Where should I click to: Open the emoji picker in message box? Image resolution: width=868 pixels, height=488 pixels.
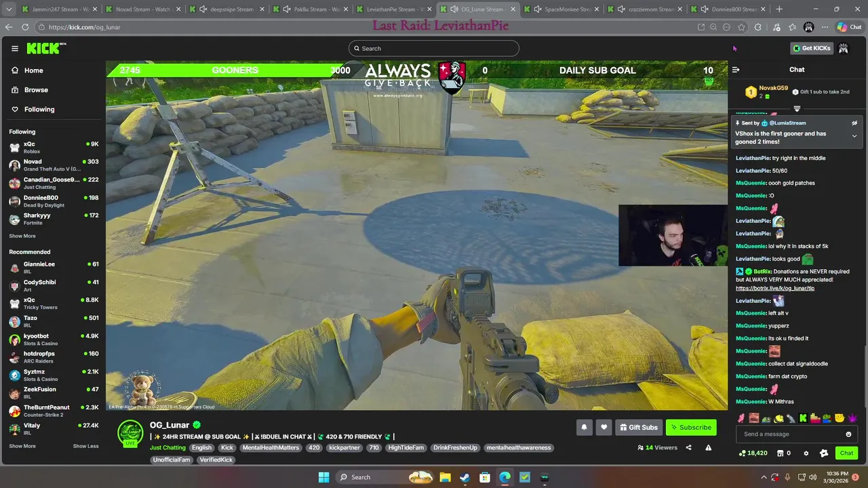[848, 434]
